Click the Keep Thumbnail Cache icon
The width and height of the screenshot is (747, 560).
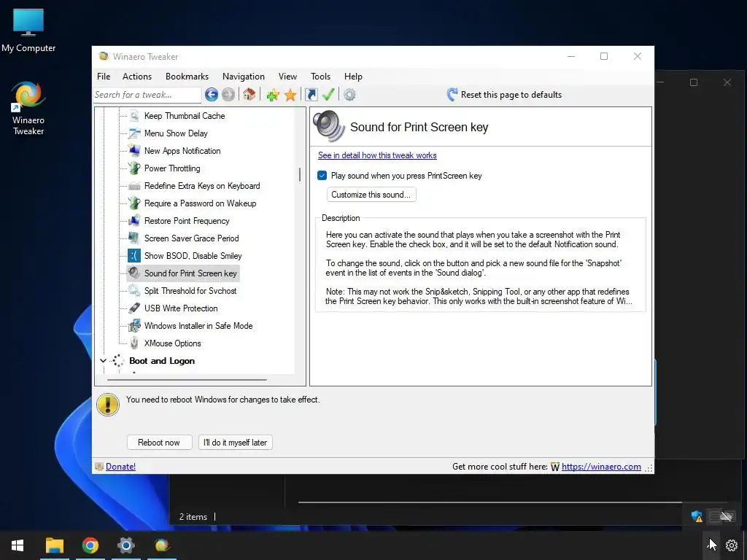click(134, 116)
